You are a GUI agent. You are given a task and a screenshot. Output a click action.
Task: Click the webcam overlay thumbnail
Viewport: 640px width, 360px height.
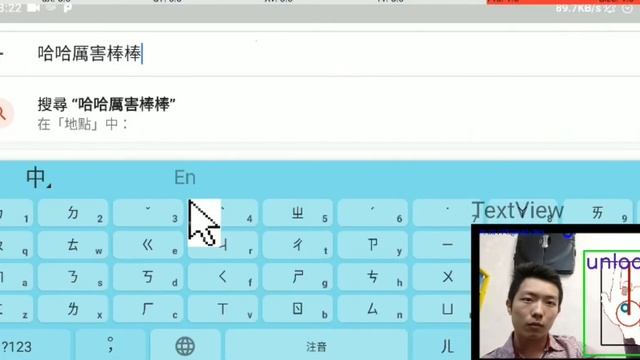[x=556, y=292]
